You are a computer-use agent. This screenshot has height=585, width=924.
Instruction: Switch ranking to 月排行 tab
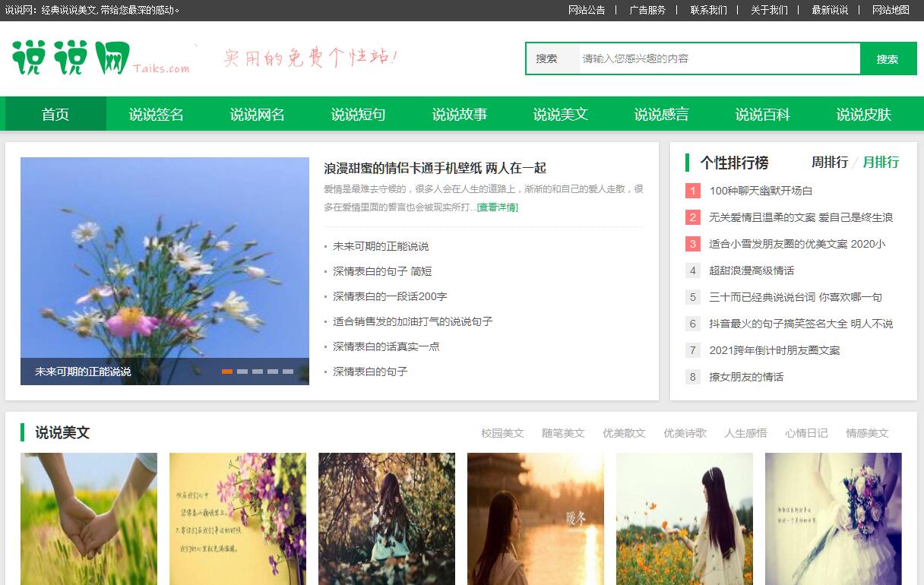(881, 163)
